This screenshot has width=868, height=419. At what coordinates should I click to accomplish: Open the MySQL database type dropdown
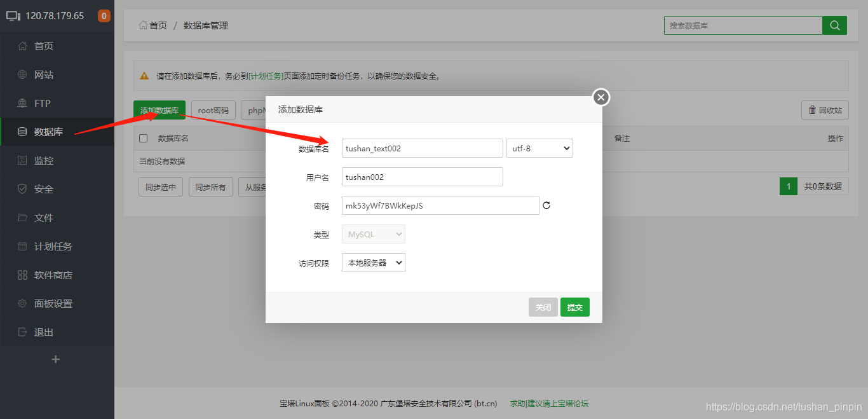click(x=373, y=233)
